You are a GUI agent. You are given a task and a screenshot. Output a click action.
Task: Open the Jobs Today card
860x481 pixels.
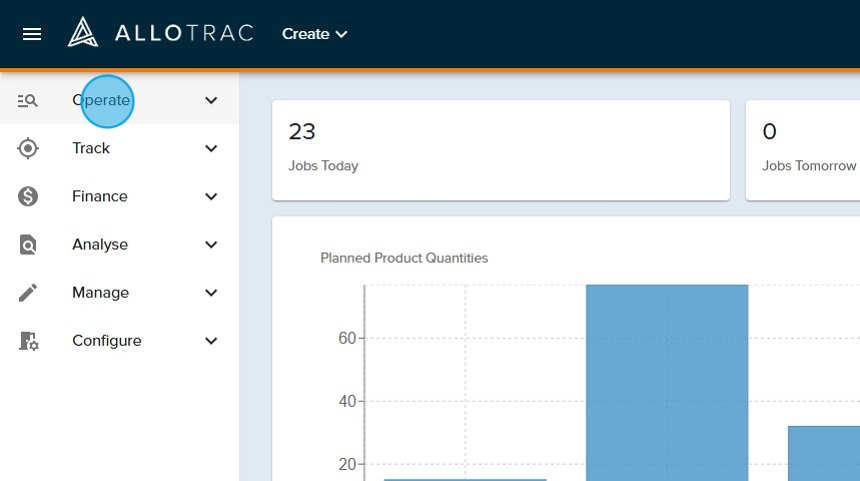click(x=500, y=150)
